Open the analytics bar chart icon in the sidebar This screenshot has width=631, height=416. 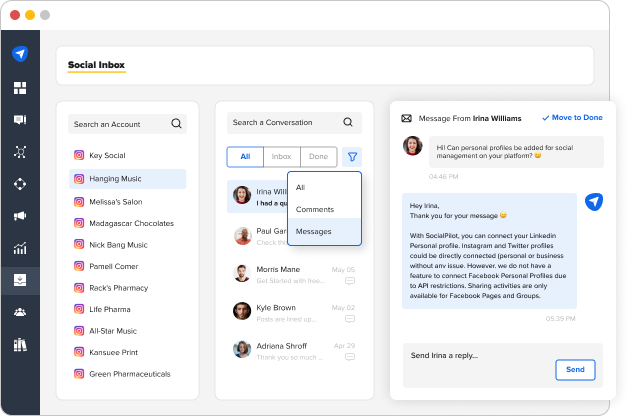(20, 248)
